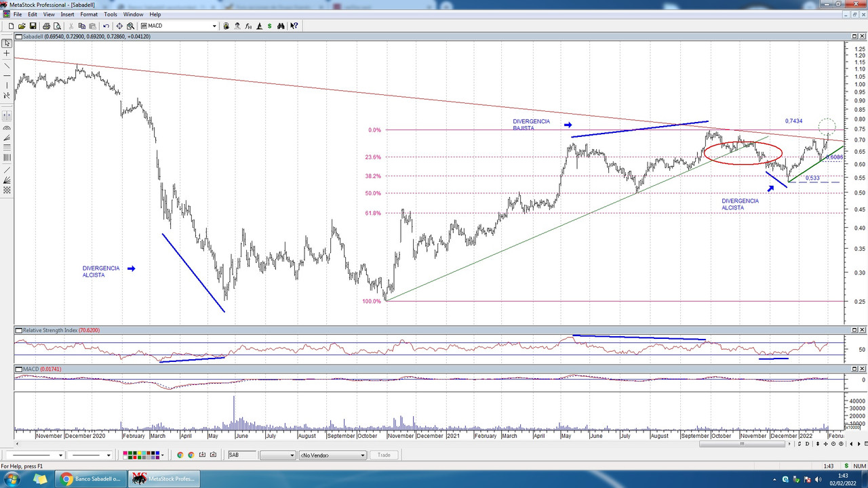Viewport: 868px width, 488px height.
Task: Click the scrollbar right arrow under the chart
Action: pos(789,444)
